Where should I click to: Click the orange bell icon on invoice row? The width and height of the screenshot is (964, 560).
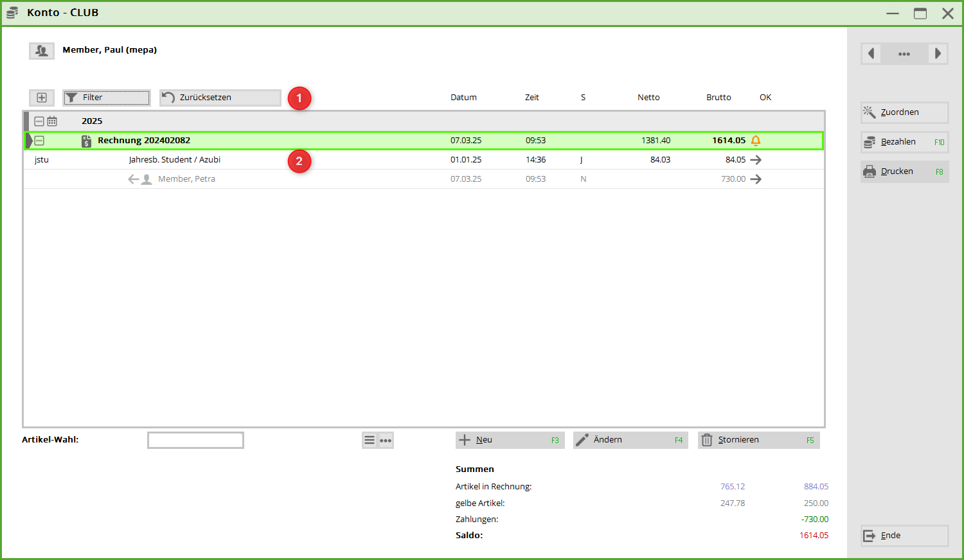756,141
